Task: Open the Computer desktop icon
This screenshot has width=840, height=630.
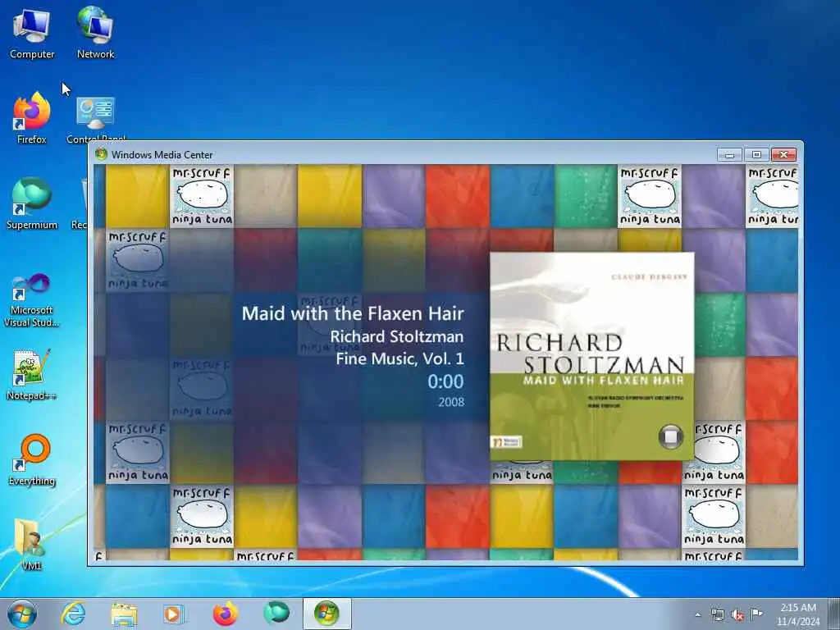Action: pos(32,33)
